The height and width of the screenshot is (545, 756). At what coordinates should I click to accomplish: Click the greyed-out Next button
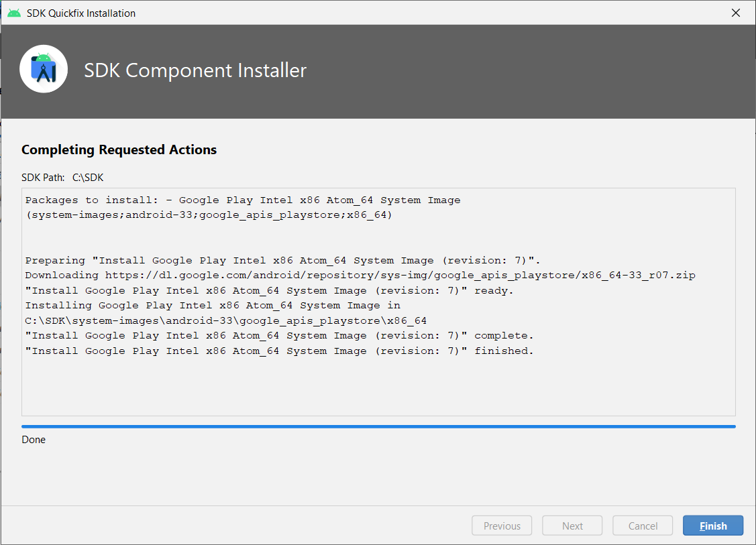tap(572, 526)
